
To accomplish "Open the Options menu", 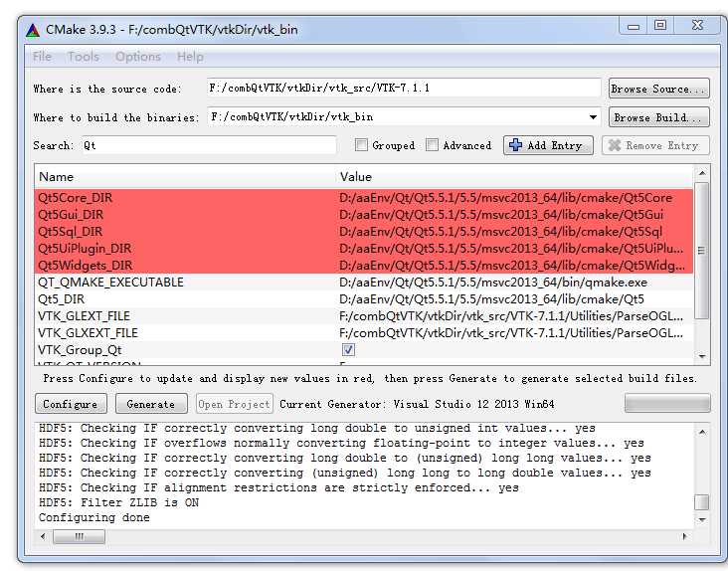I will coord(138,57).
